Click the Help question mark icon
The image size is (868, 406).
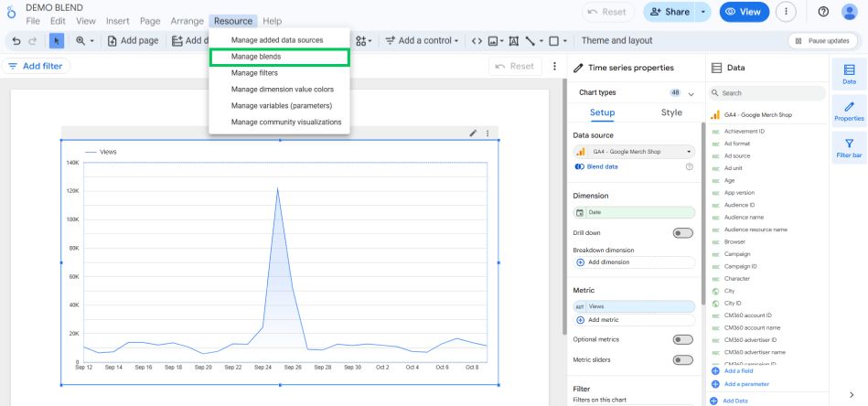pyautogui.click(x=823, y=12)
